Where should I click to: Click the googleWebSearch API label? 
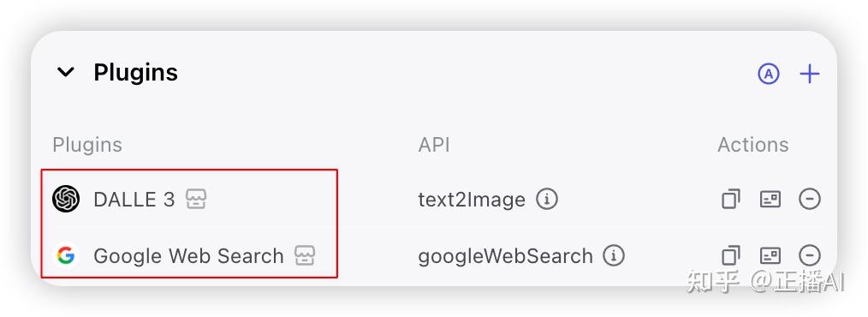[505, 256]
